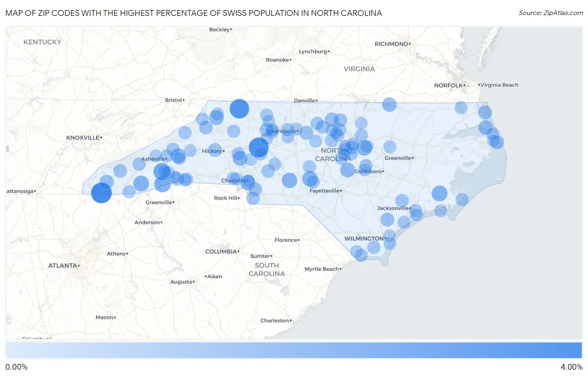The height and width of the screenshot is (376, 588).
Task: Click the big bubble east of Hickory
Action: click(x=258, y=147)
